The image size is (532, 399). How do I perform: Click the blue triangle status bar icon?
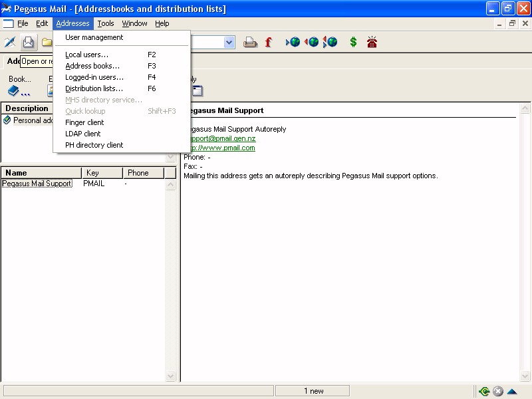512,392
